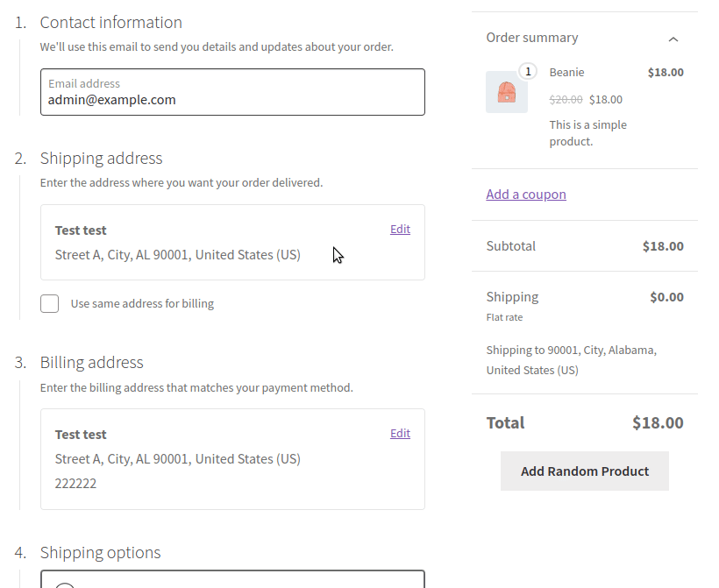The height and width of the screenshot is (588, 719).
Task: Click the crossed-out $20.00 original price
Action: point(566,100)
